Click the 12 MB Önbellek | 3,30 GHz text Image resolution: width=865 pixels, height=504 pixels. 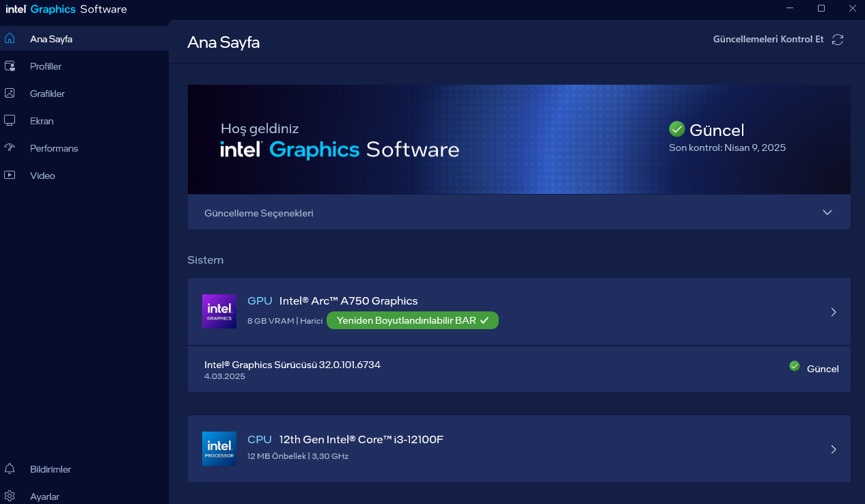point(298,456)
